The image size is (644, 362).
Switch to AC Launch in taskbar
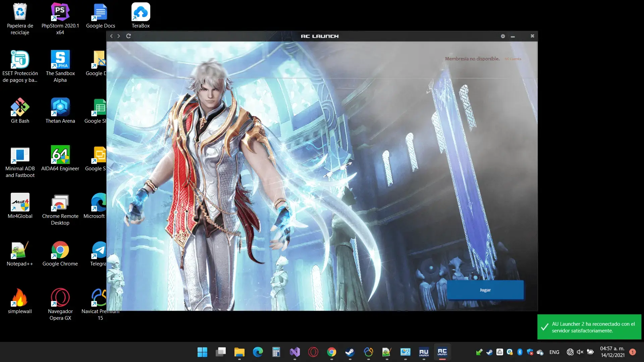(x=442, y=352)
